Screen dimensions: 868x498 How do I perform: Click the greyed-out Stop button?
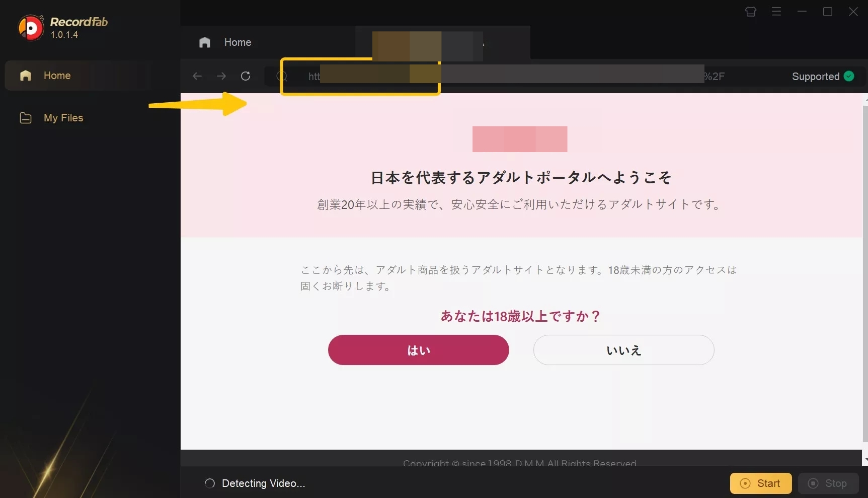coord(828,483)
